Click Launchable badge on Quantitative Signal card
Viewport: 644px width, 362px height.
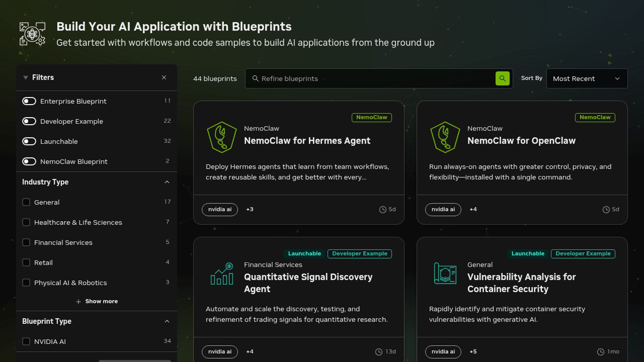pos(305,254)
